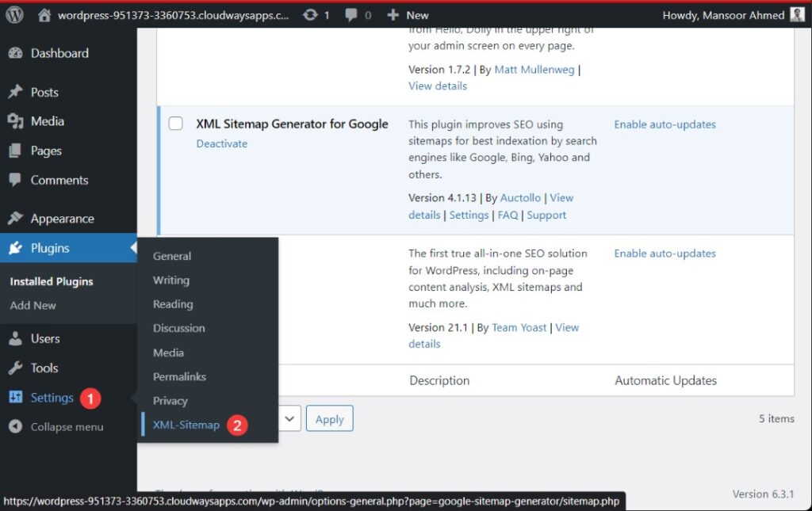Select Writing in Settings flyout
This screenshot has height=511, width=812.
point(171,280)
